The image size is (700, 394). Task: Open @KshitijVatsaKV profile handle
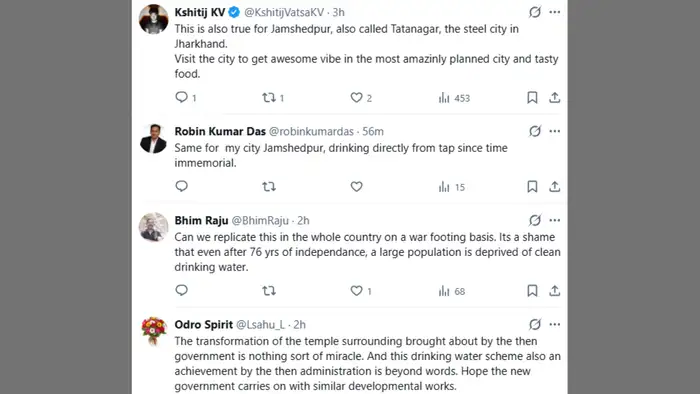[x=284, y=12]
